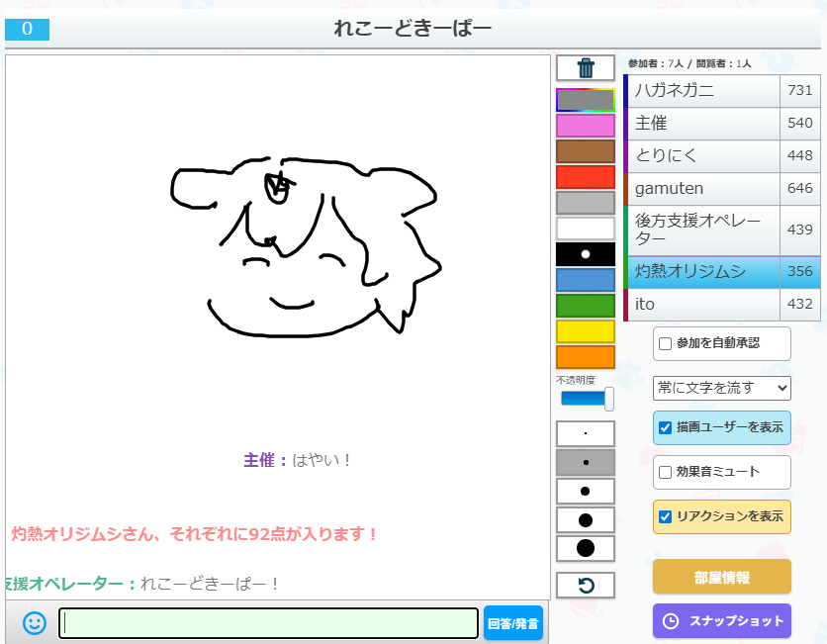Take a snapshot with スナップショット button

[x=722, y=621]
